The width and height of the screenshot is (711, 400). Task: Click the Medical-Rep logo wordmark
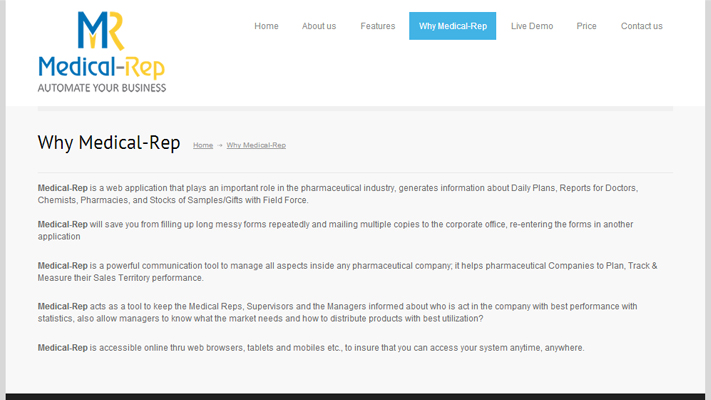point(102,67)
